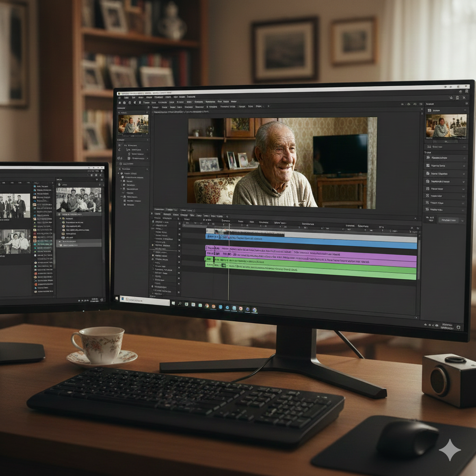Image resolution: width=476 pixels, height=476 pixels.
Task: Click the icon on the first right-panel effect row
Action: click(x=428, y=158)
